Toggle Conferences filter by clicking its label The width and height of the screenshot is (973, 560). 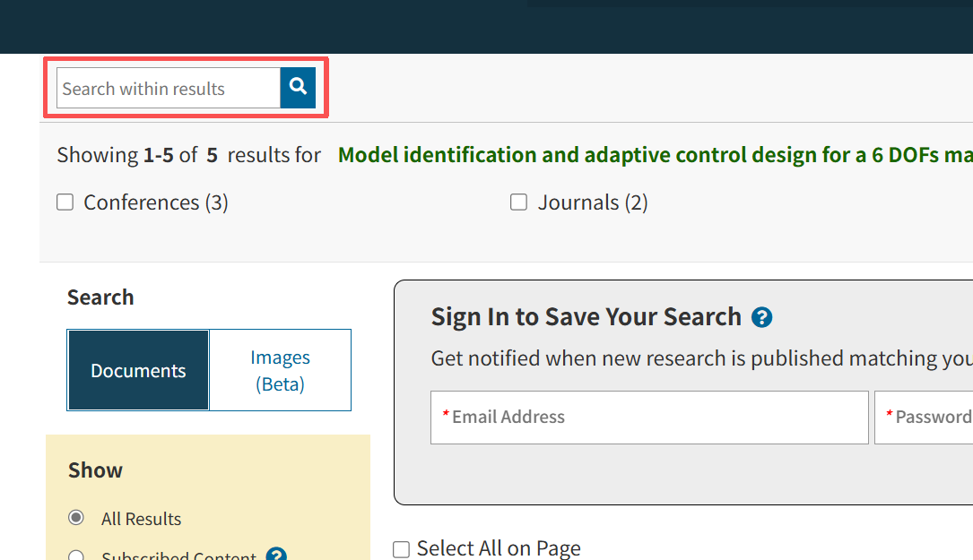[155, 202]
